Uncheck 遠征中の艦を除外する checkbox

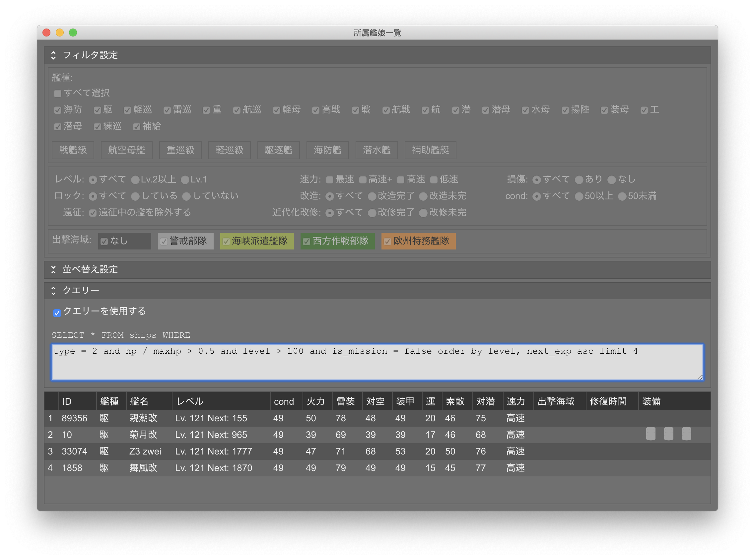pos(93,213)
